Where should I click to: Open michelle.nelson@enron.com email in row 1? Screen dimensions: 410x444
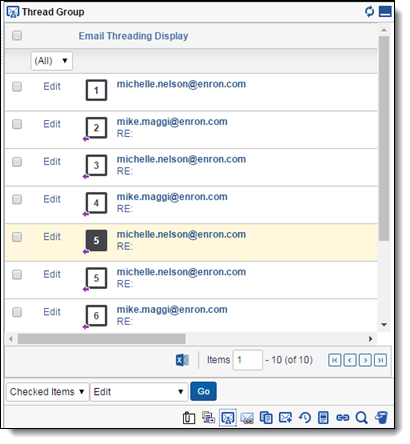click(181, 84)
